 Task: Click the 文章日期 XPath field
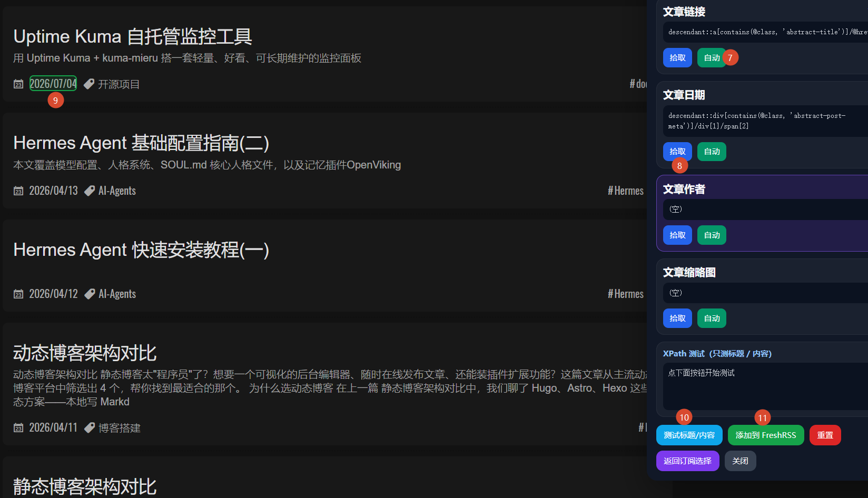click(765, 121)
